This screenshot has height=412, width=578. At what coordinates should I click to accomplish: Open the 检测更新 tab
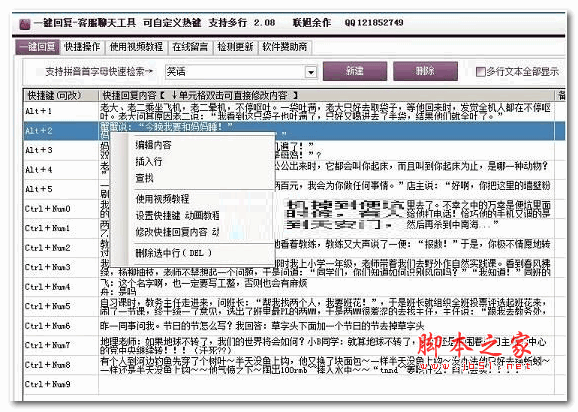point(235,47)
